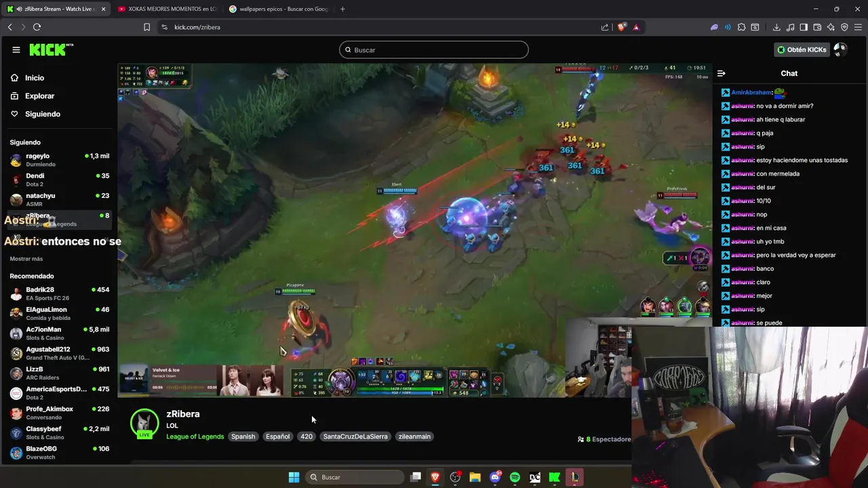This screenshot has width=868, height=488.
Task: Open File Explorer from taskbar
Action: click(475, 477)
